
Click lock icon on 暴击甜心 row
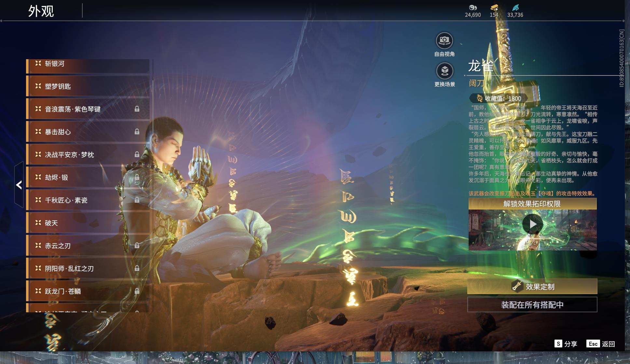click(137, 132)
